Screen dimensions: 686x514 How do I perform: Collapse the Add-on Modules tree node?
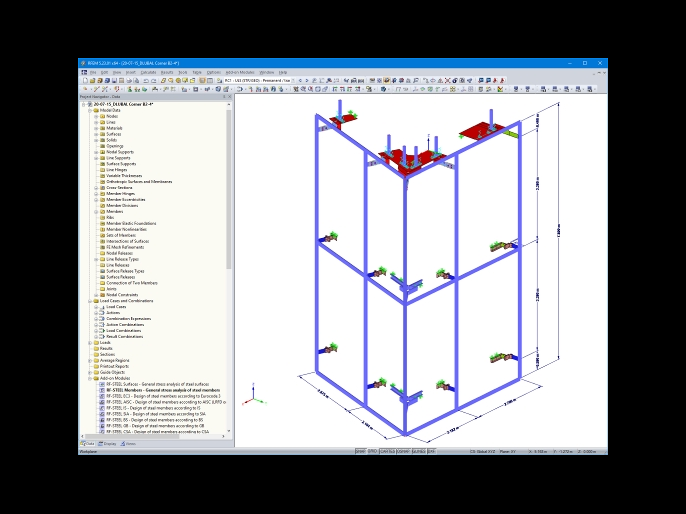pos(90,378)
